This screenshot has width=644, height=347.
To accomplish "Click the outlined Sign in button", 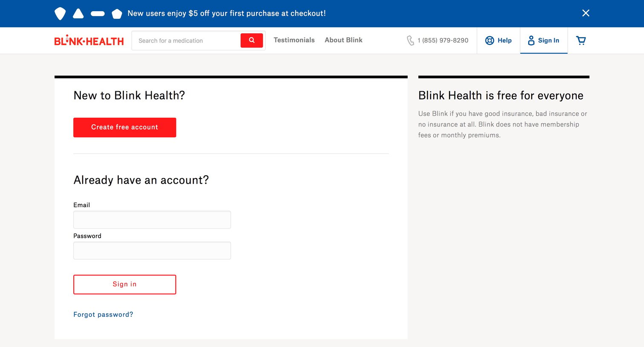I will pos(125,284).
